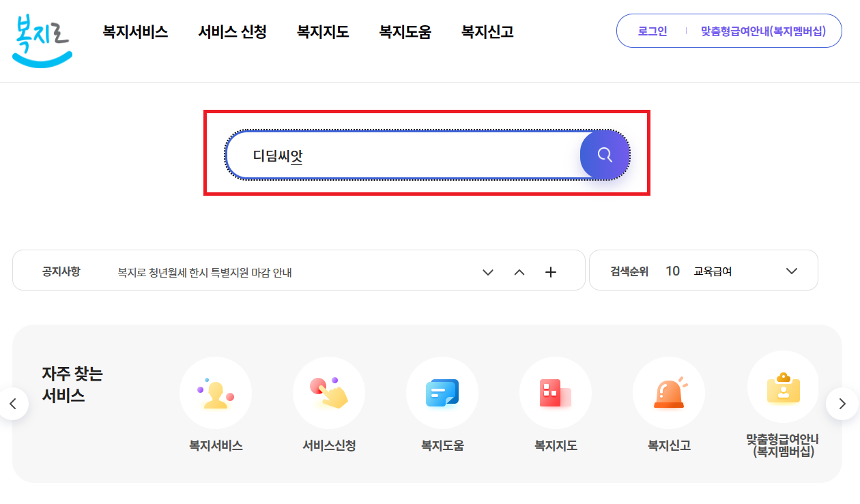The width and height of the screenshot is (860, 504).
Task: Click the plus icon next to the notice
Action: coord(550,271)
